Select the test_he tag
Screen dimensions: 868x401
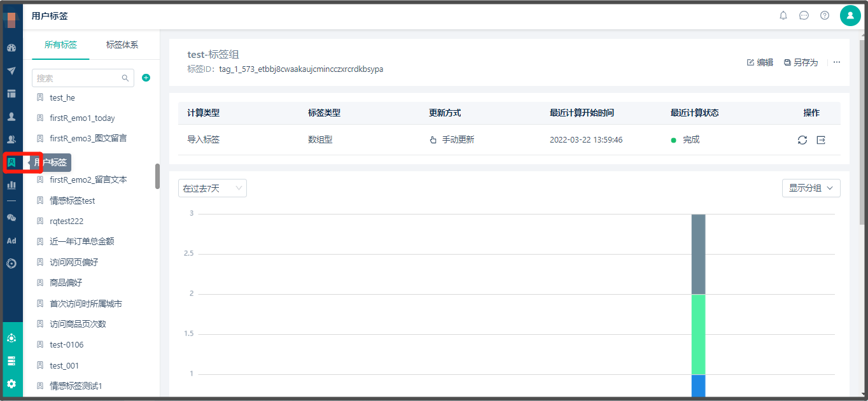(62, 97)
